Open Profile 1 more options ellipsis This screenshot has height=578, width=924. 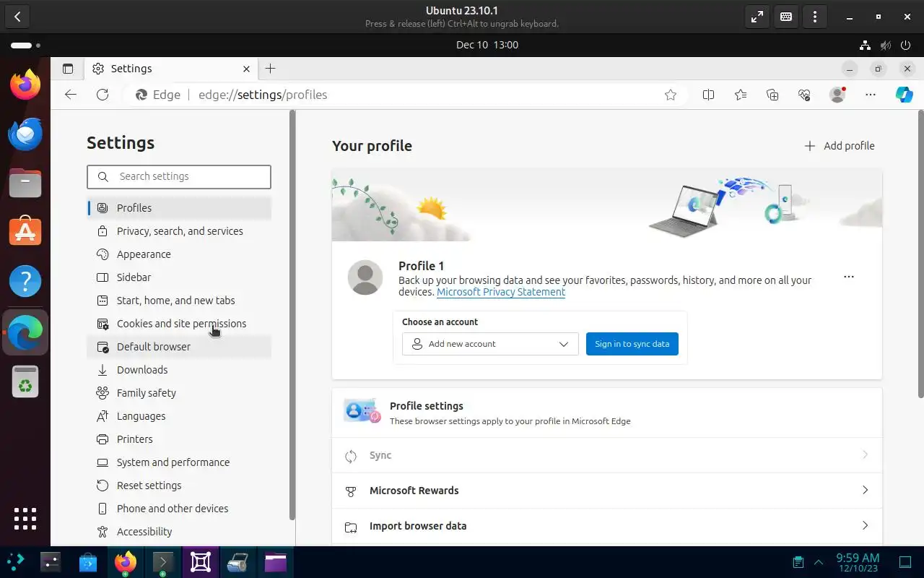[849, 277]
